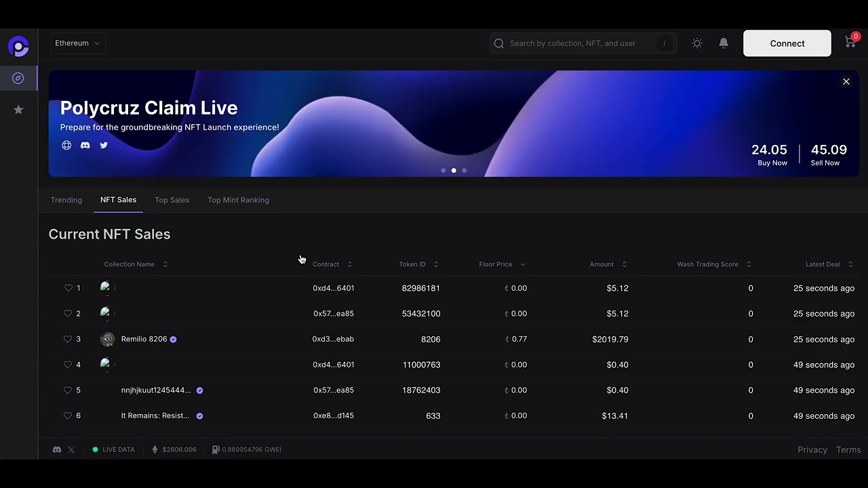868x488 pixels.
Task: Sort by Contract column
Action: coord(332,264)
